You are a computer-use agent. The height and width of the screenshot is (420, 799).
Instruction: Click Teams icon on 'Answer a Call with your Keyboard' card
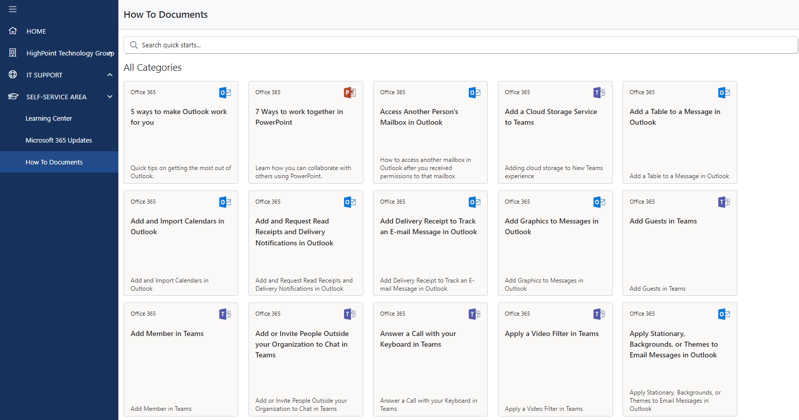(x=474, y=314)
